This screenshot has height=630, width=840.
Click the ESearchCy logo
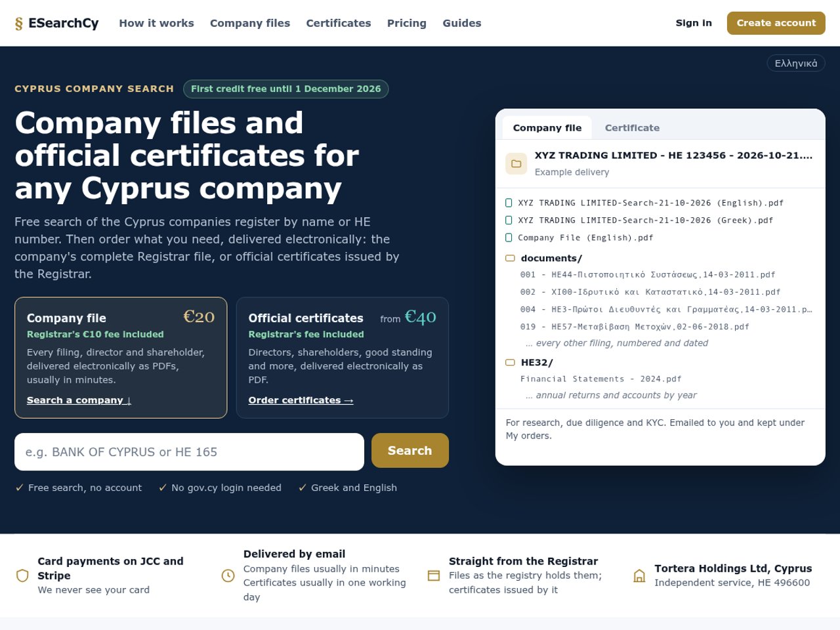click(x=56, y=23)
